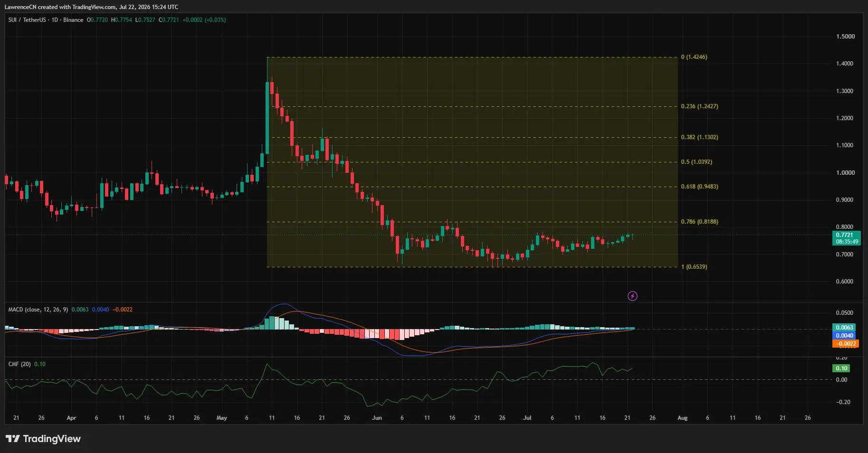Click the Fibonacci label 0.786 (0.8188)
This screenshot has height=453, width=868.
pos(699,222)
